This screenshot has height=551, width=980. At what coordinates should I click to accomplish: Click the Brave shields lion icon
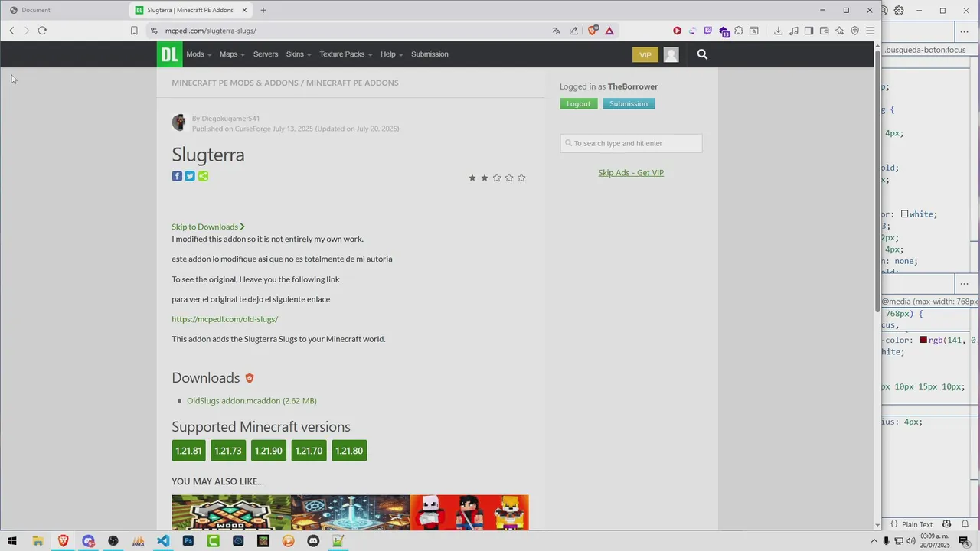click(592, 31)
